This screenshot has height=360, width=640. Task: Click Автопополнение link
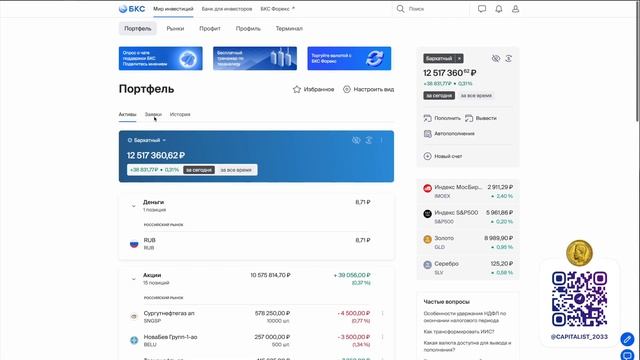click(x=449, y=133)
